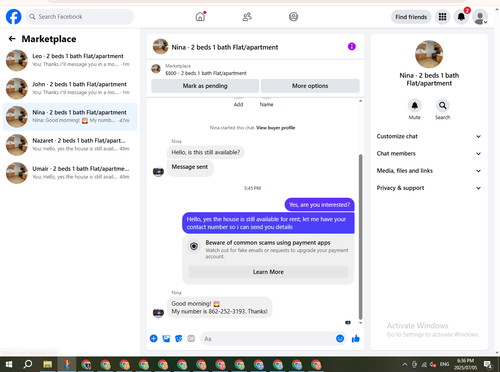Click the message text input field
The height and width of the screenshot is (372, 500).
pos(268,339)
